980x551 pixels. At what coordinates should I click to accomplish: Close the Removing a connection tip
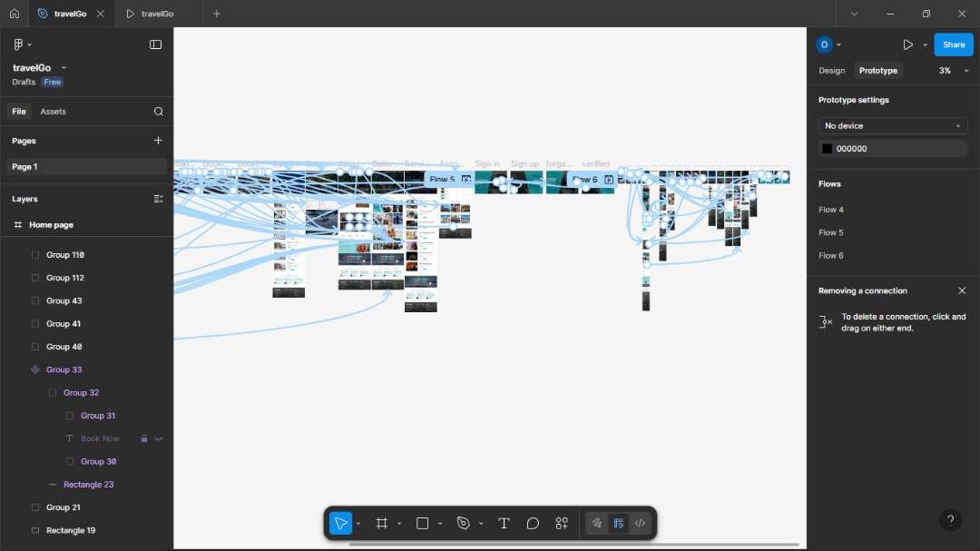962,290
